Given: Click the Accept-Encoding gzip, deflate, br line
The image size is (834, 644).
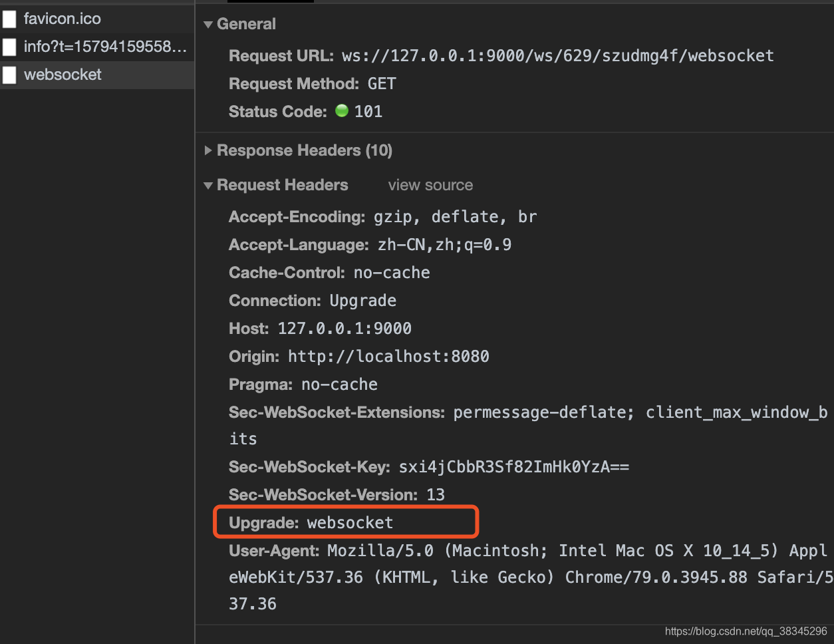Looking at the screenshot, I should tap(382, 217).
